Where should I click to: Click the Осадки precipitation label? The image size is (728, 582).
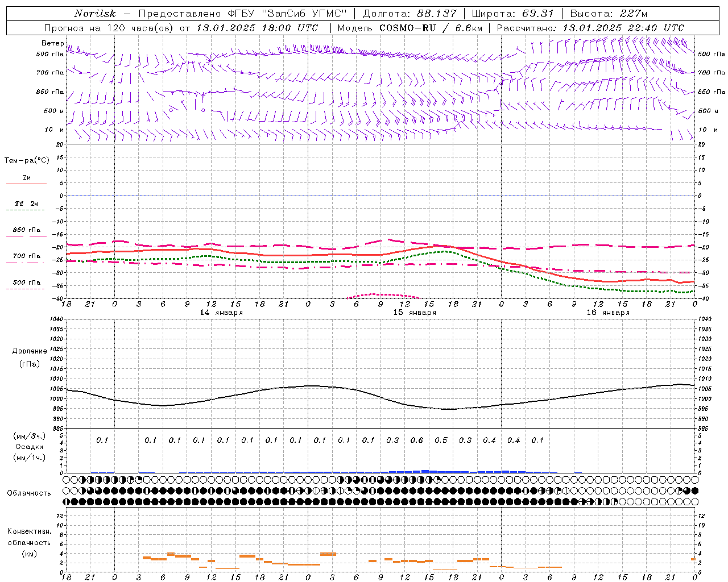point(29,447)
